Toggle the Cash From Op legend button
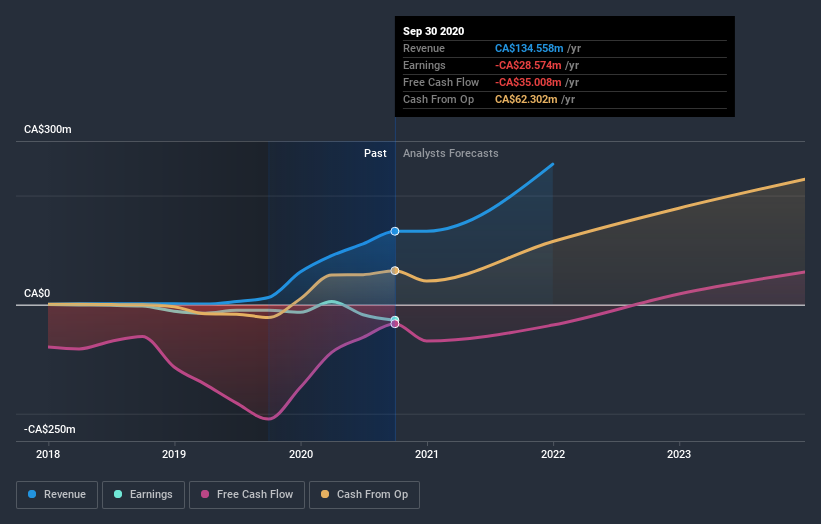 click(364, 495)
